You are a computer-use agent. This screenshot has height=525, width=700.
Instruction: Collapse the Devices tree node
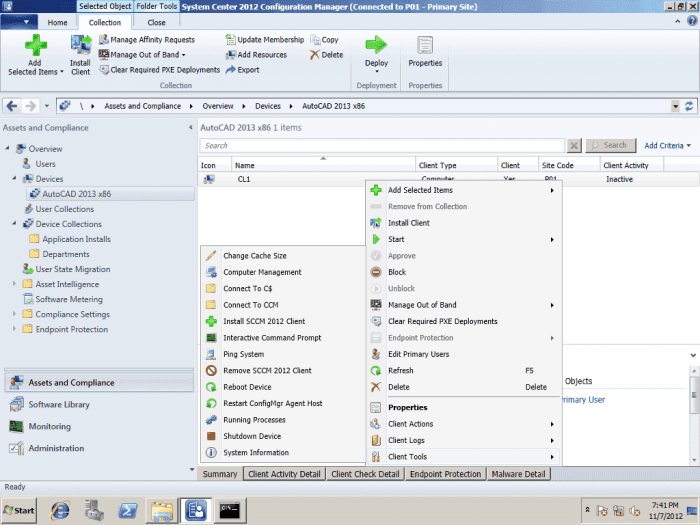pyautogui.click(x=14, y=178)
